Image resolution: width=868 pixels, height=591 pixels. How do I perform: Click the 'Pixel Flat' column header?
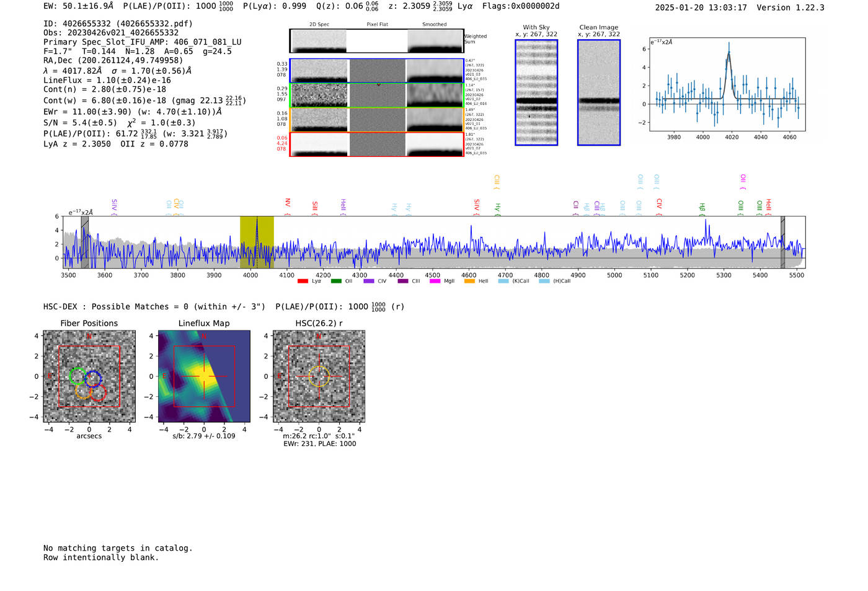(377, 25)
